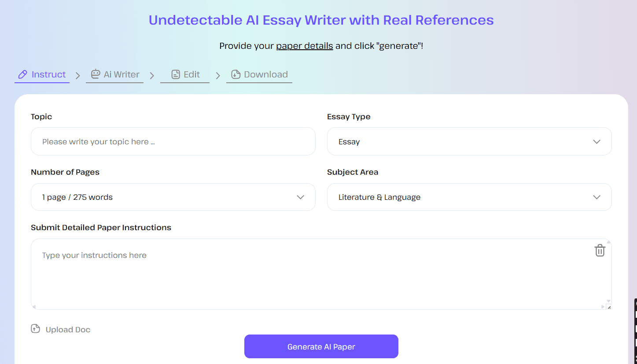Click the Upload Doc cloud icon

tap(35, 328)
